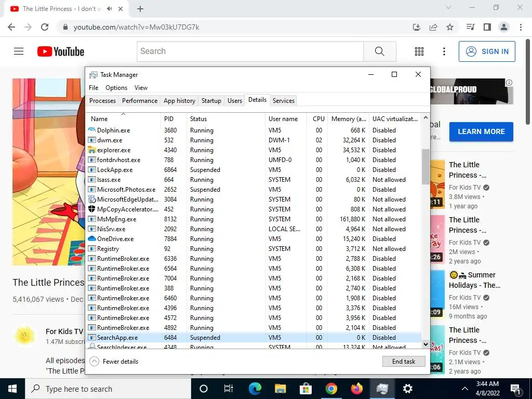Open Firefox from the taskbar
Viewport: 532px width, 399px height.
[x=356, y=389]
